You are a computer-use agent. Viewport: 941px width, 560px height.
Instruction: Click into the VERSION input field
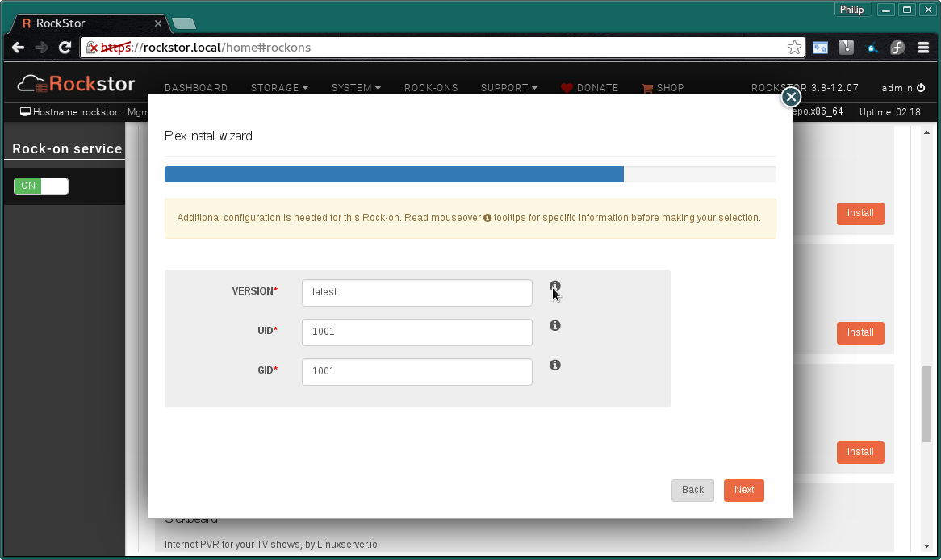click(x=416, y=292)
